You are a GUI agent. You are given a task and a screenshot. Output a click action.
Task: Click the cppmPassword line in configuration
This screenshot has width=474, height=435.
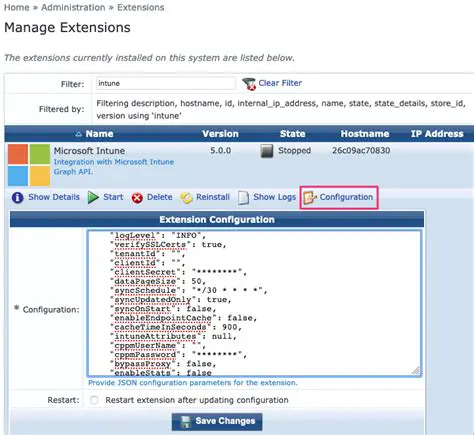tap(179, 355)
